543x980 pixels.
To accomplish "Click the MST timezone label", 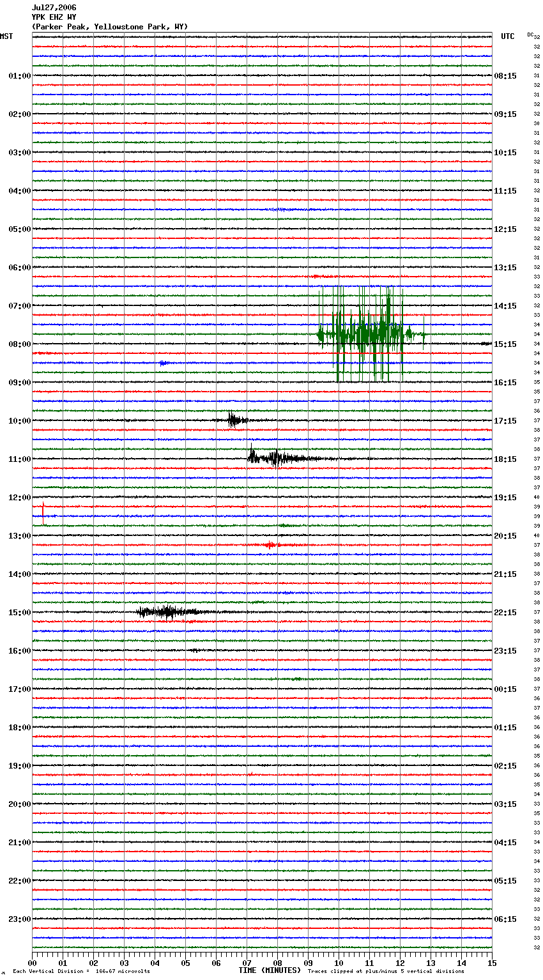I will click(x=6, y=36).
